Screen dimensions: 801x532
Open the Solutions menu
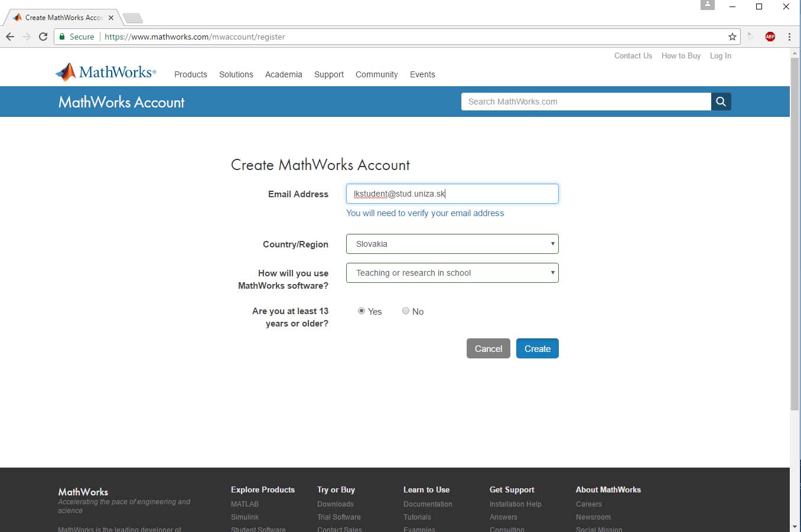point(236,74)
